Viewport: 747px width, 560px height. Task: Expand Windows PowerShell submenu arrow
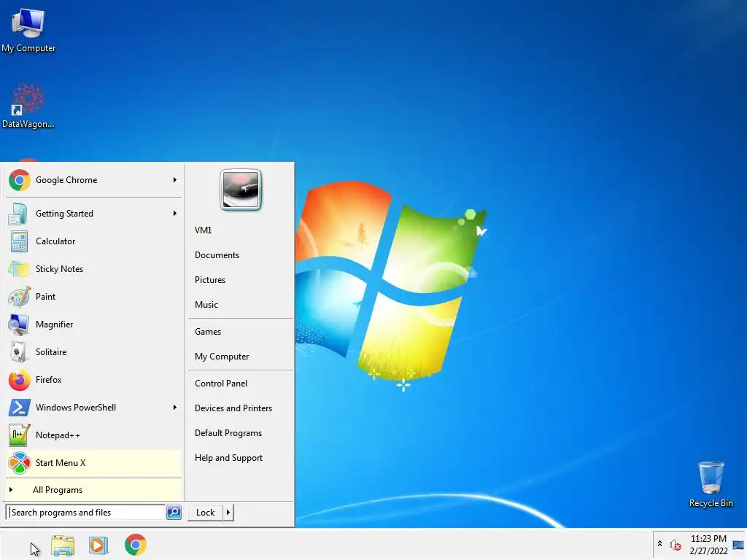pos(175,408)
